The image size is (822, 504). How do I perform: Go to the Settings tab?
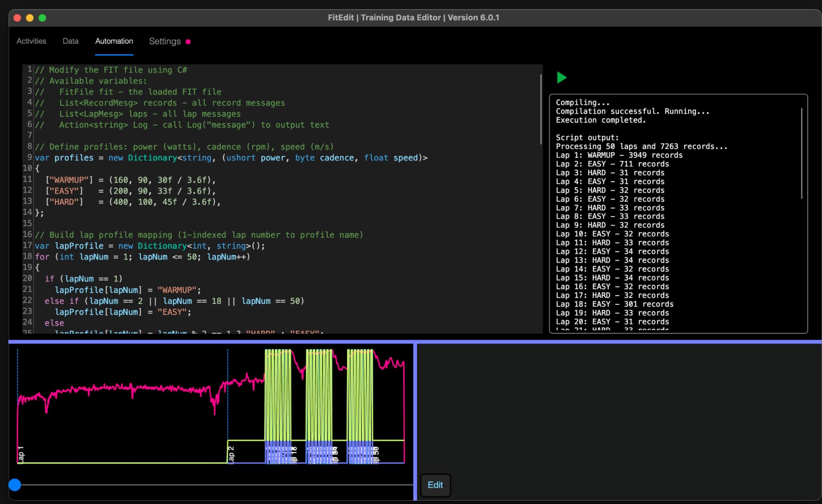[165, 41]
